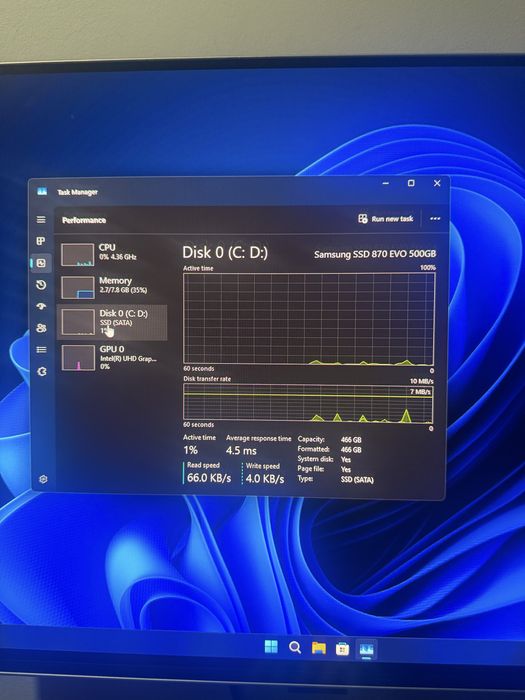Select the CPU performance entry
Image resolution: width=525 pixels, height=700 pixels.
tap(112, 254)
